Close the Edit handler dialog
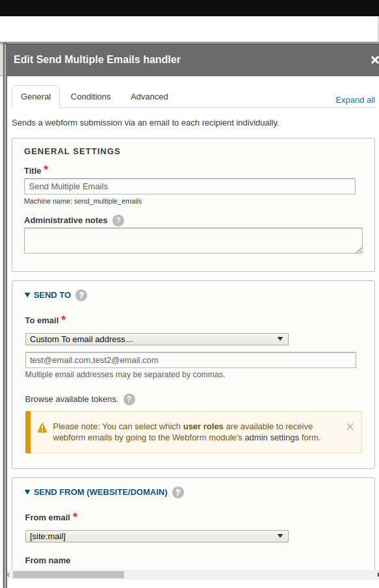 pos(374,60)
